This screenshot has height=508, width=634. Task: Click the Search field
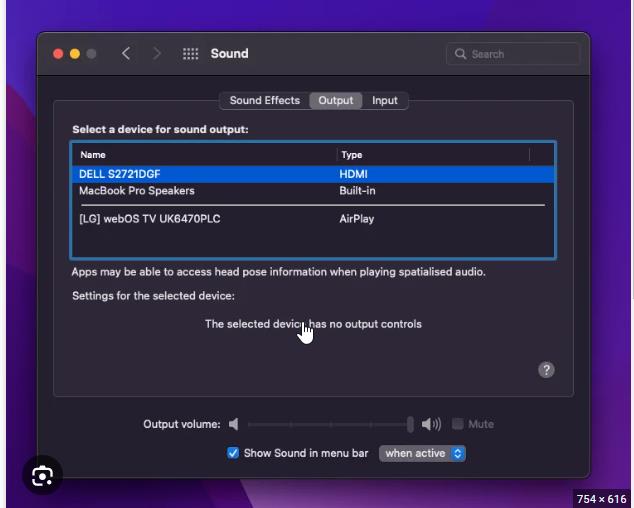pyautogui.click(x=512, y=54)
